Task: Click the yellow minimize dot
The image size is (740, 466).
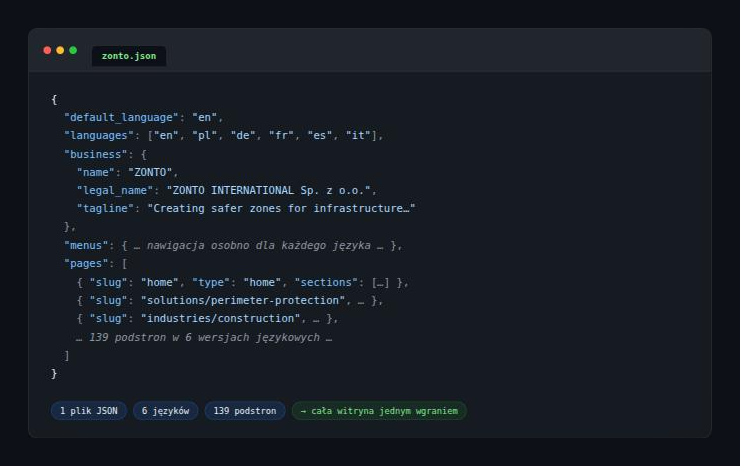Action: [60, 50]
